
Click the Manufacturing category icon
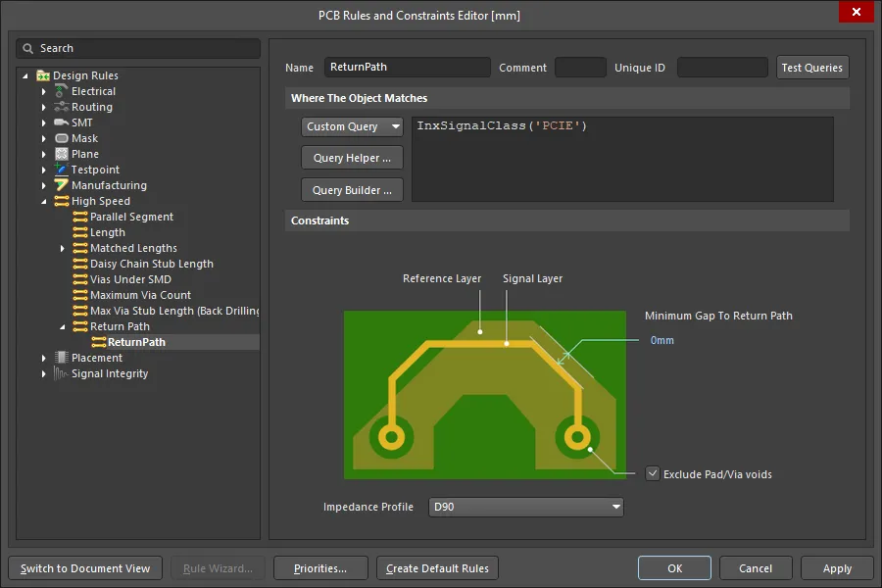[62, 185]
